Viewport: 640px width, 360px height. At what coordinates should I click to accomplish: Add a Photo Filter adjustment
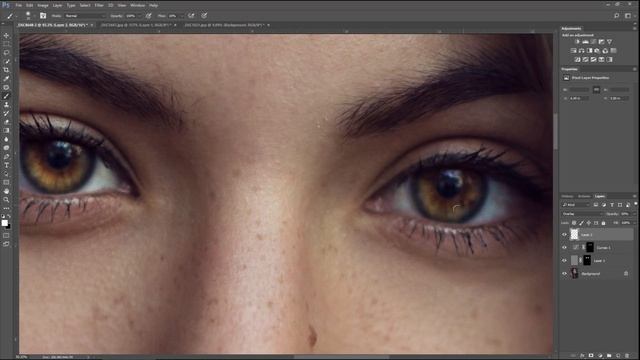(597, 51)
